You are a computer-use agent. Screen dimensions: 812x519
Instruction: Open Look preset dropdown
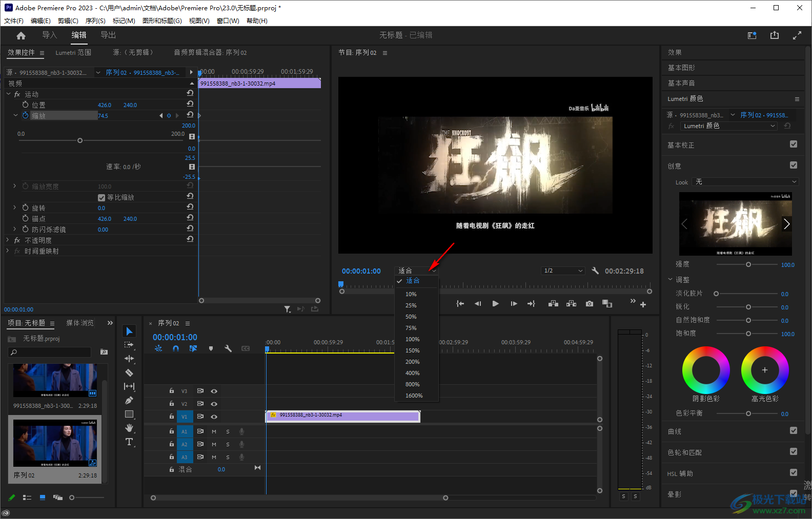coord(745,182)
